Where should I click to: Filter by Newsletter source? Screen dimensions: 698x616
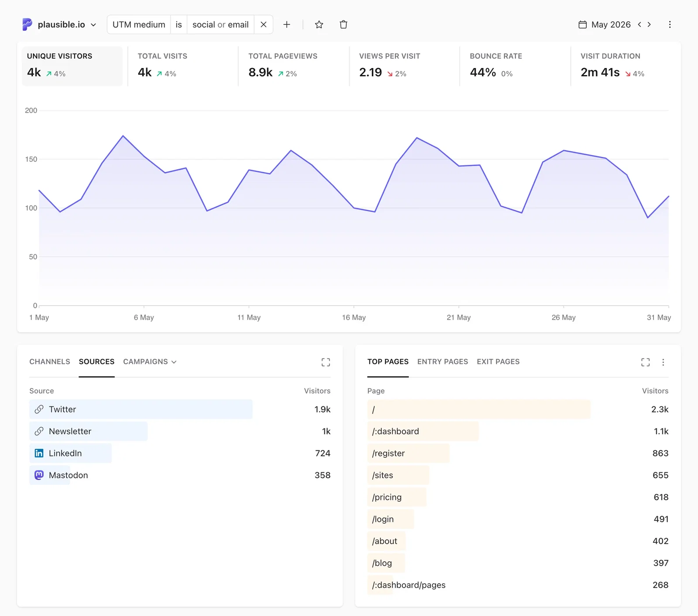point(180,431)
